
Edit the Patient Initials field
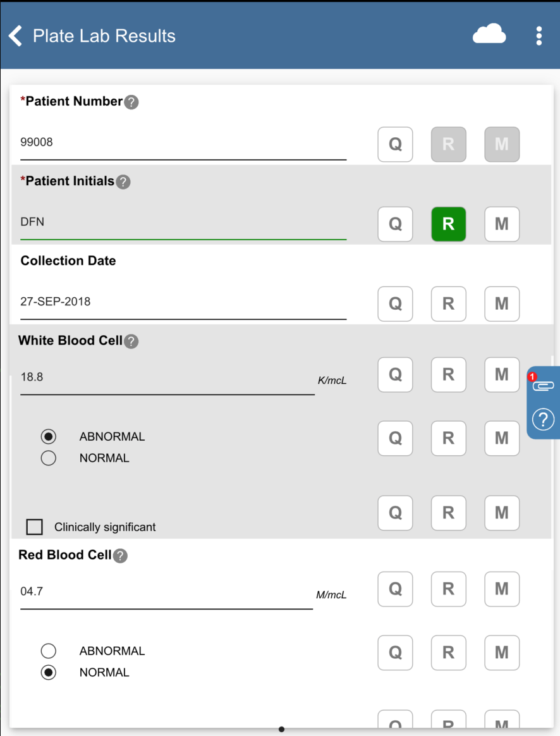pos(183,223)
